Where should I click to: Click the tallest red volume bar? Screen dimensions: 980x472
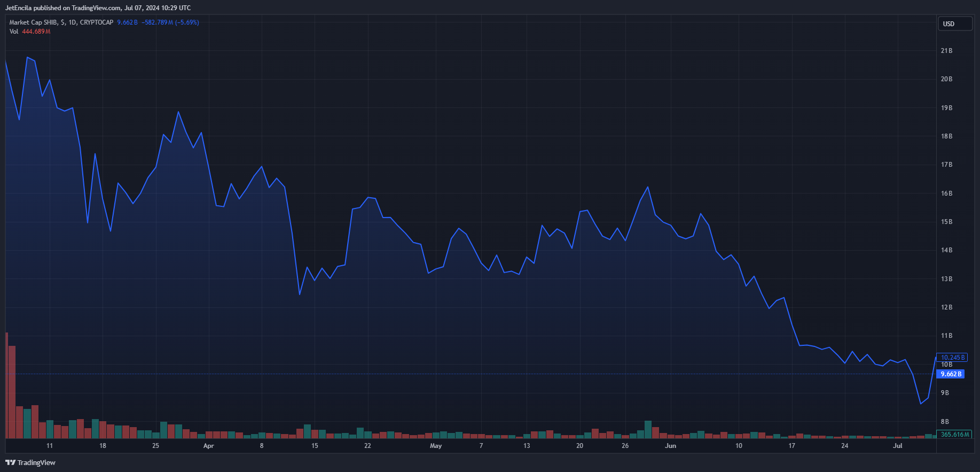[6, 385]
